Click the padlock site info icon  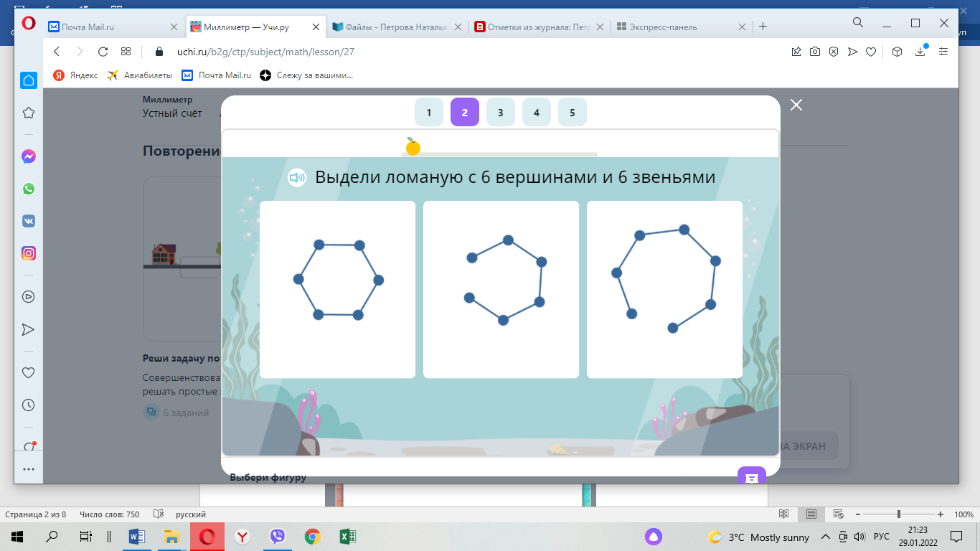[x=160, y=52]
